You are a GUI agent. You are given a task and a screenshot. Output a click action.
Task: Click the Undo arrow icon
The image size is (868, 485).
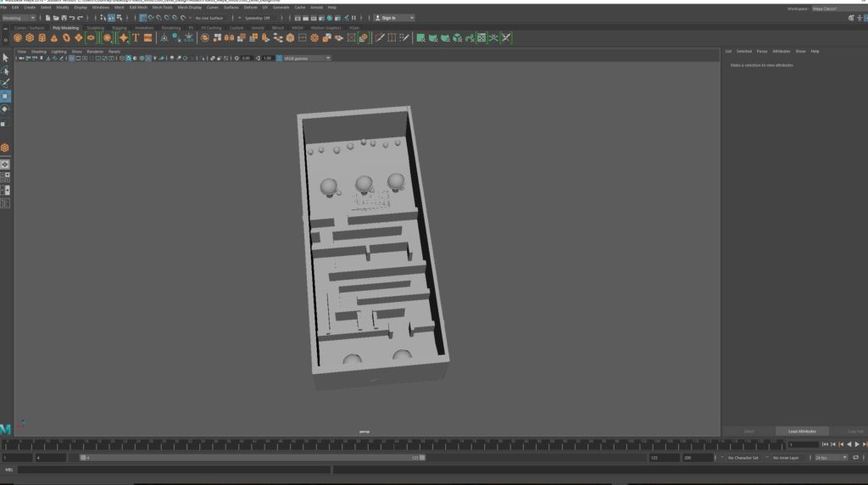72,18
